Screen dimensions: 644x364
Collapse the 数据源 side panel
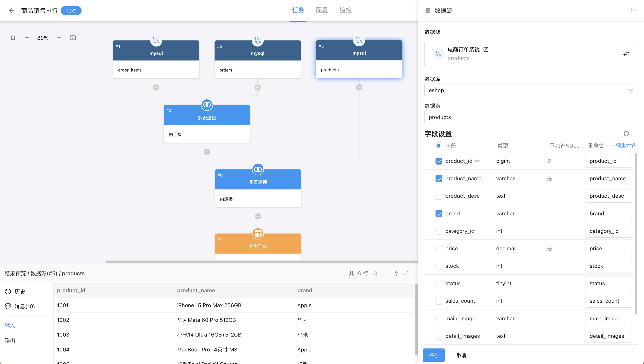pyautogui.click(x=634, y=10)
